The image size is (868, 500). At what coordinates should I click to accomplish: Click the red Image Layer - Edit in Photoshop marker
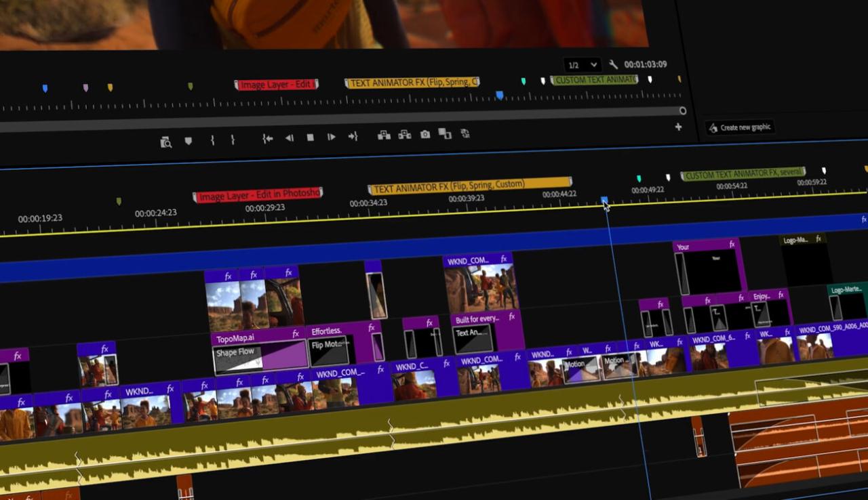pos(258,194)
